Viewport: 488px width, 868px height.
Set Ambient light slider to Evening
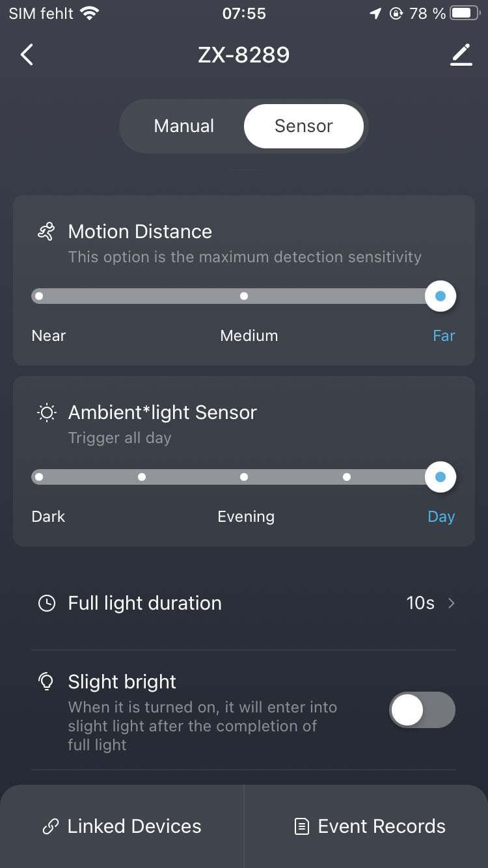244,477
